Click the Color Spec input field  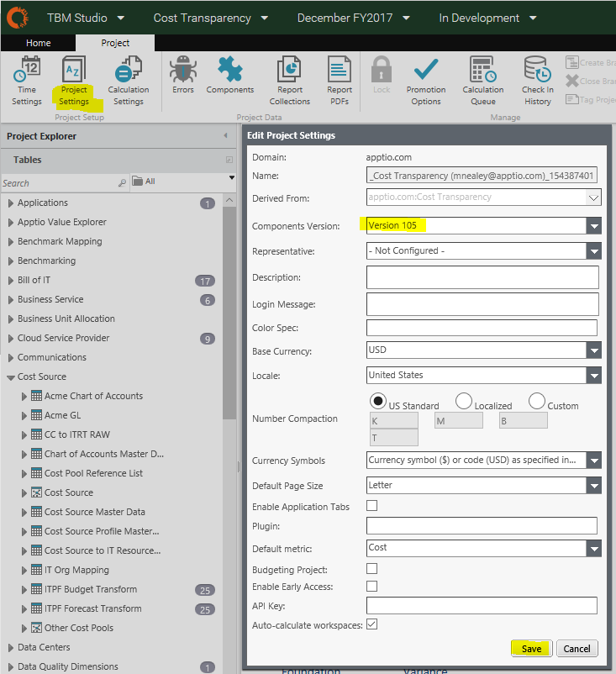[482, 328]
